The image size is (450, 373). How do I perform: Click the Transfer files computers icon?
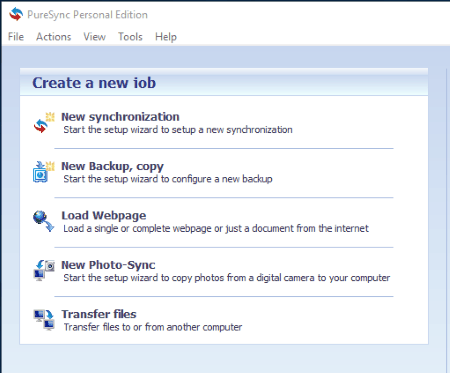point(44,320)
